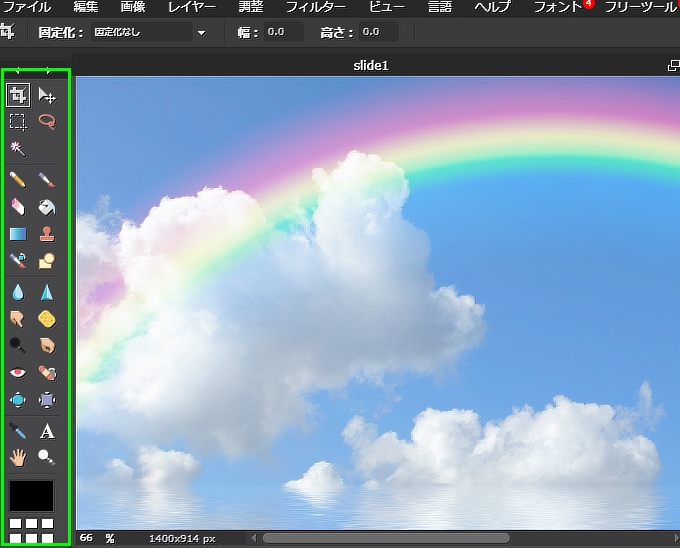
Task: Open the 固定化 constraint dropdown
Action: (148, 32)
